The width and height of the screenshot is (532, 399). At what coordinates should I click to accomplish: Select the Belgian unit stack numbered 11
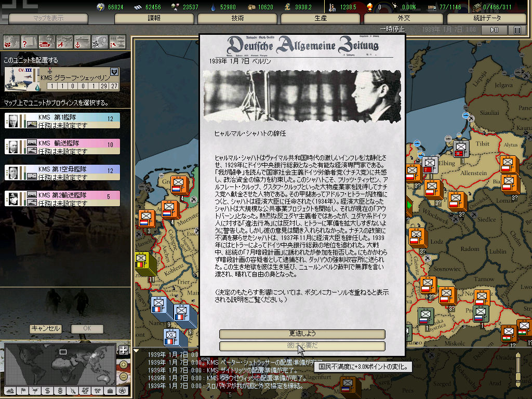[x=144, y=263]
